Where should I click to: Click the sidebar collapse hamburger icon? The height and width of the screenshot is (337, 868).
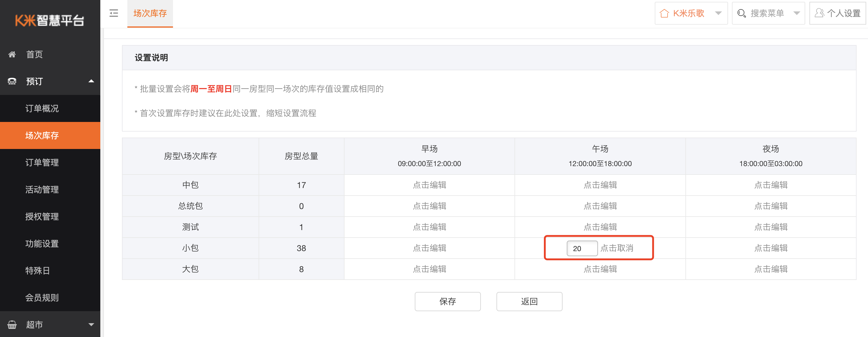coord(114,13)
